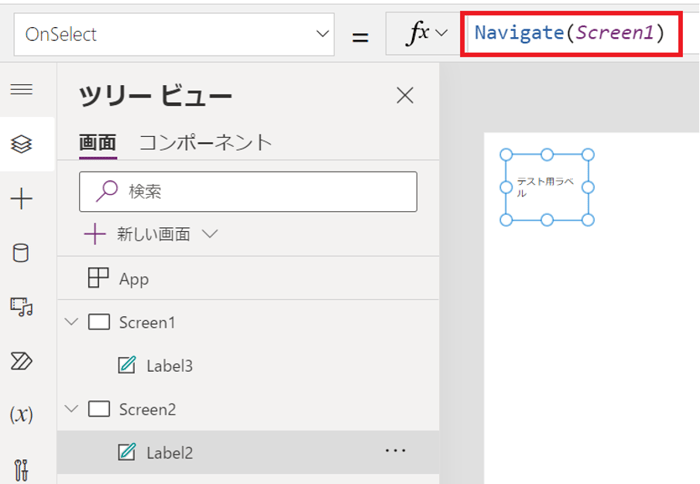Click the Screen2 rectangle icon
The image size is (700, 484).
99,409
